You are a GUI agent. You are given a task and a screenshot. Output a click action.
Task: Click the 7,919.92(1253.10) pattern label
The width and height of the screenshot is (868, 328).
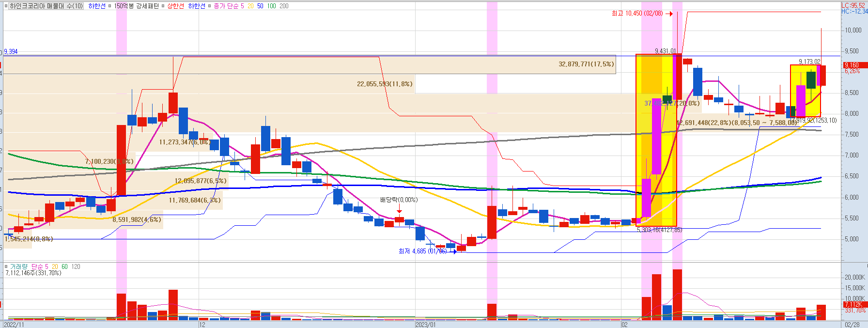(x=814, y=120)
